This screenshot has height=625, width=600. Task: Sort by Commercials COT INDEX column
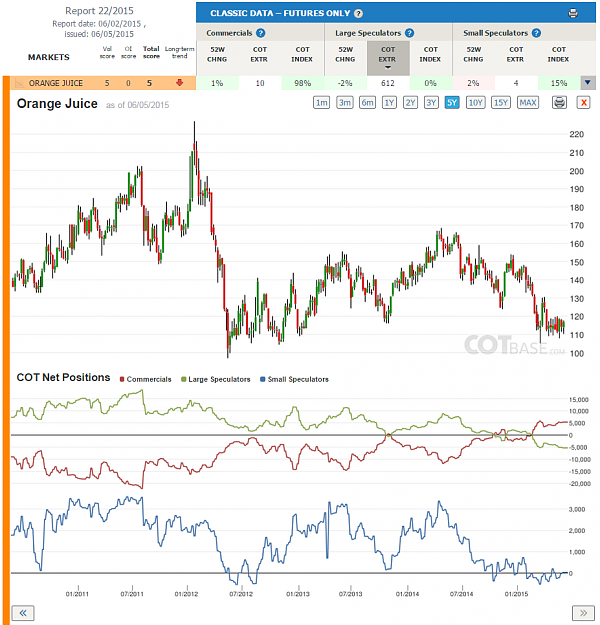point(302,54)
